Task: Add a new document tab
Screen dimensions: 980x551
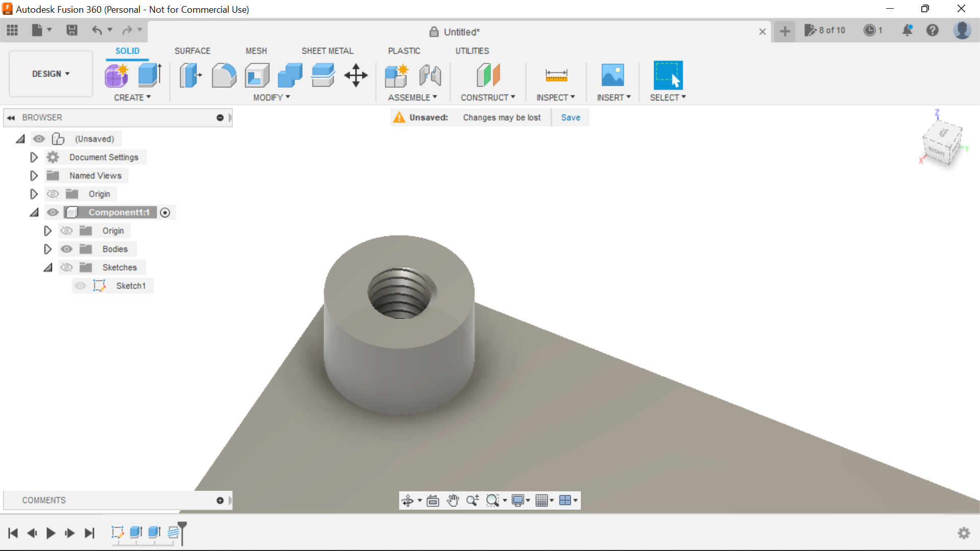Action: point(785,32)
